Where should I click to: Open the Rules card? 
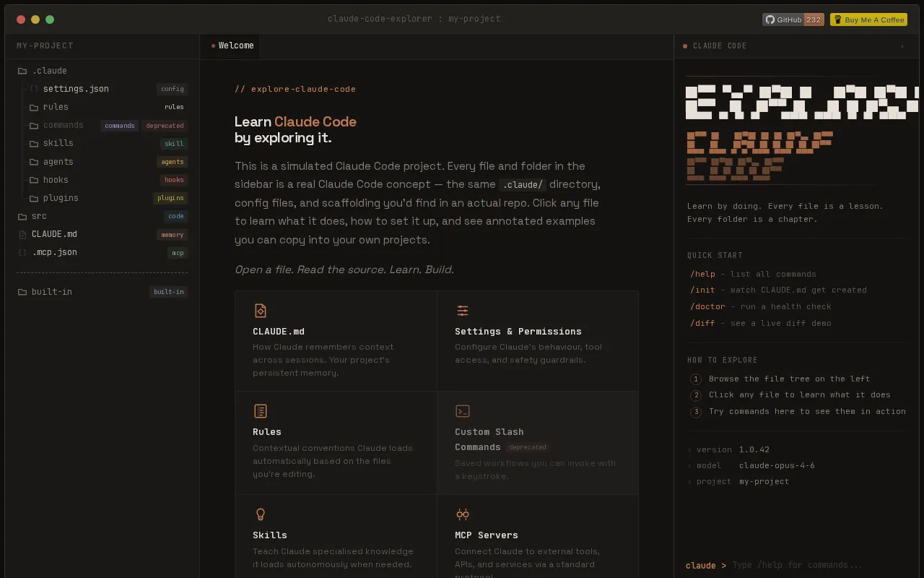point(336,443)
